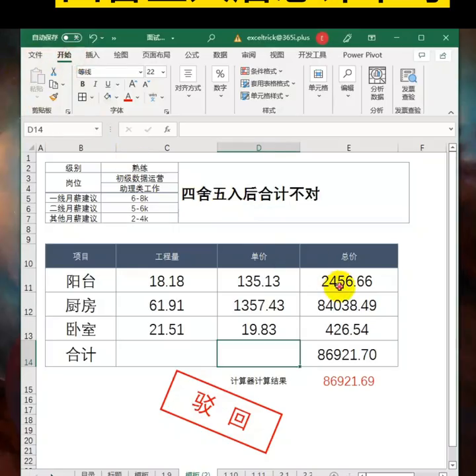Switch to the 插入 tab
This screenshot has width=476, height=476.
tap(93, 55)
